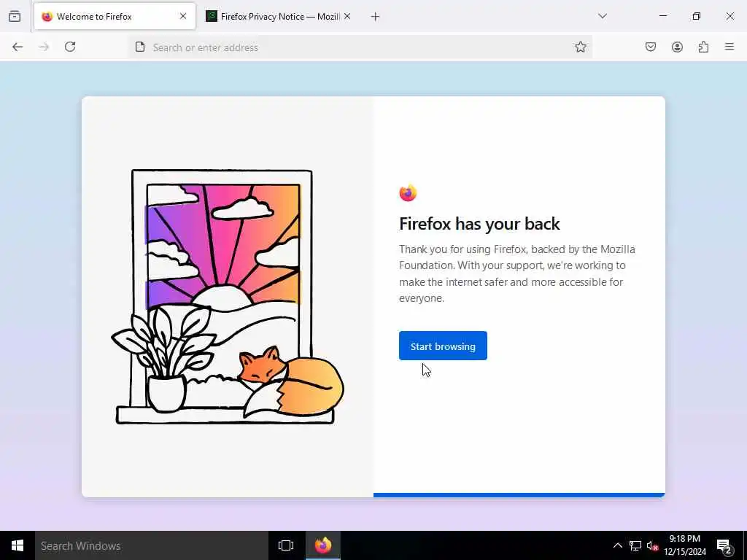The image size is (747, 560).
Task: Bookmark this page with the star icon
Action: 580,47
